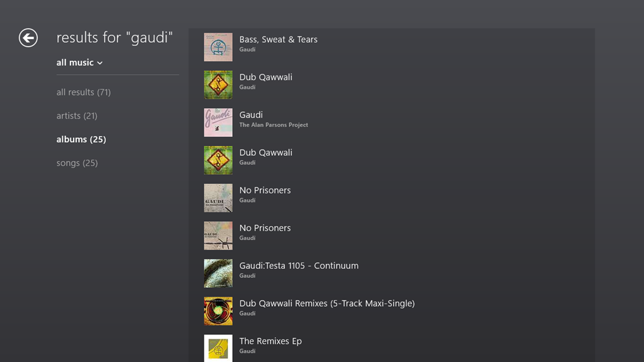Open the all music filter dropdown
The width and height of the screenshot is (644, 362).
tap(79, 62)
